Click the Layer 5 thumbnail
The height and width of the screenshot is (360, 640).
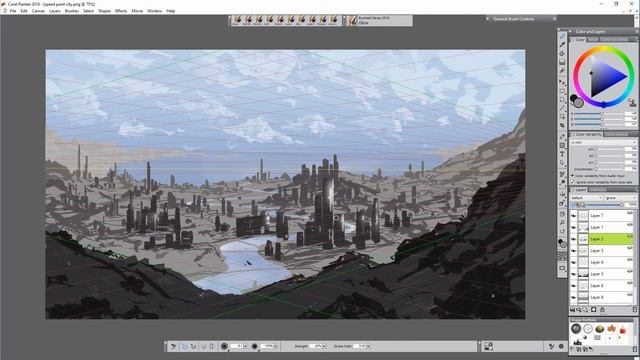(583, 274)
